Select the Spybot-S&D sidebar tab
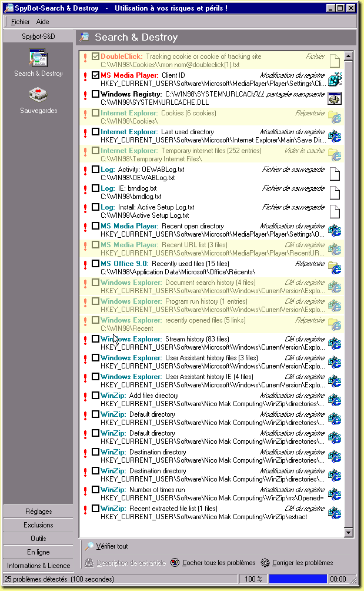 (x=38, y=36)
